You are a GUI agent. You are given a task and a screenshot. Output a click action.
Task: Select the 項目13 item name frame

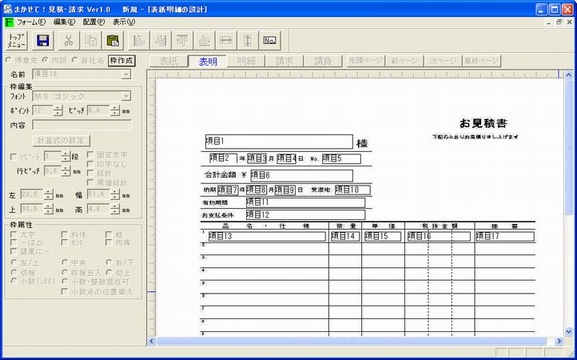[267, 236]
